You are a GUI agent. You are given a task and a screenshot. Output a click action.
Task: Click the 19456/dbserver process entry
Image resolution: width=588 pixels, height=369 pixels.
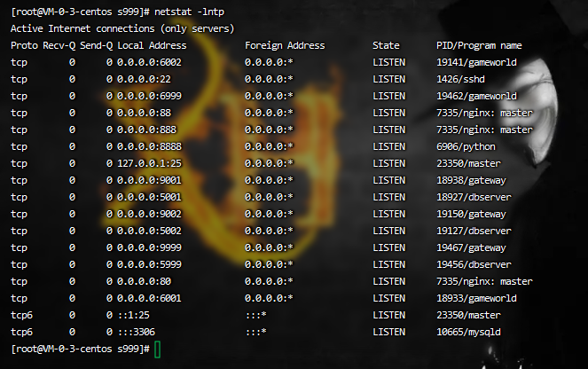pyautogui.click(x=474, y=264)
